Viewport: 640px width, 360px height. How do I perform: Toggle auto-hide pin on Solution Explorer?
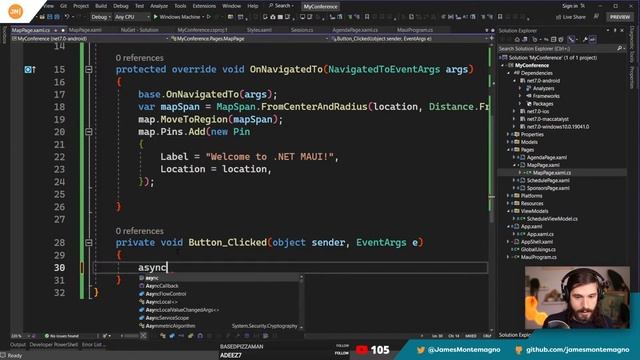(x=615, y=31)
